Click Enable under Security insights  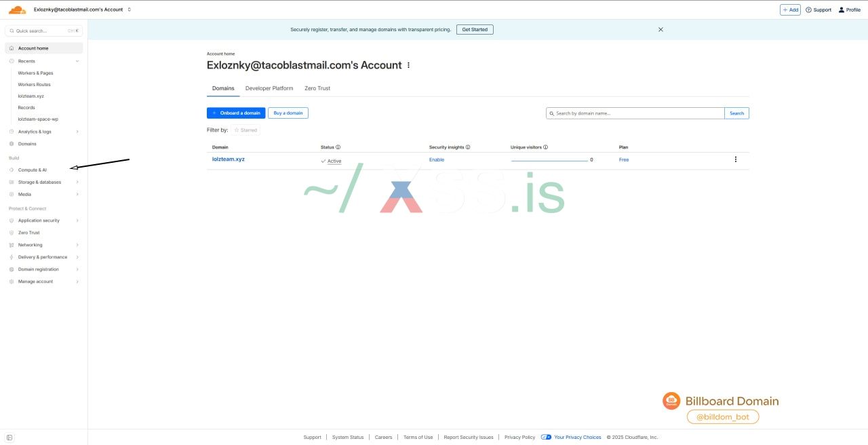(437, 160)
